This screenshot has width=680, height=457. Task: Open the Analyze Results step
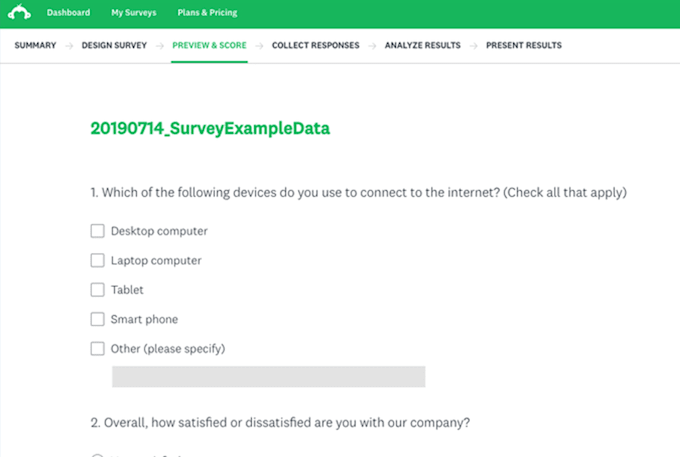423,45
